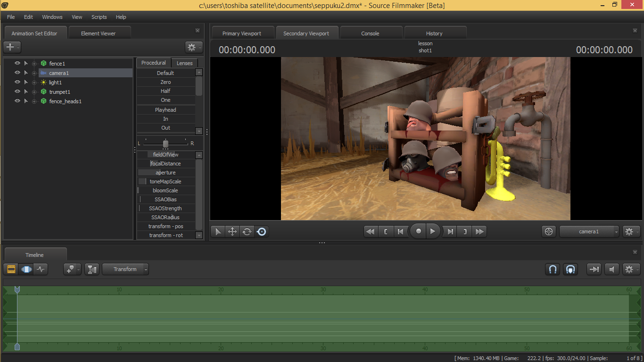
Task: Select the arrow selection tool below the viewport
Action: (218, 231)
